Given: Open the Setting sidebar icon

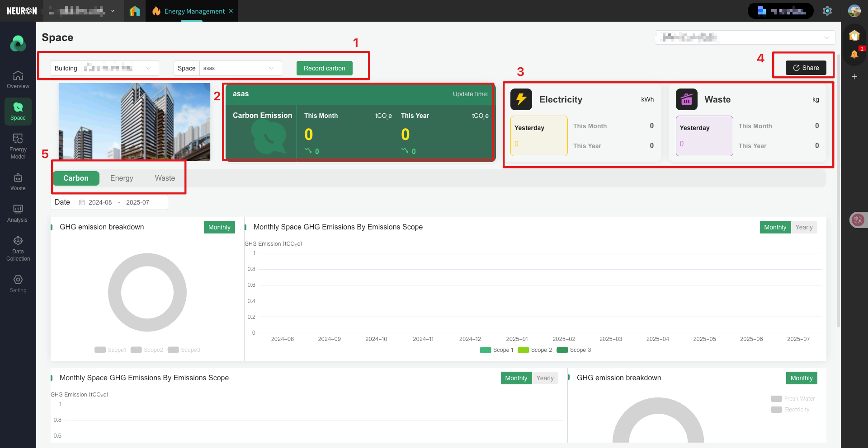Looking at the screenshot, I should [18, 284].
